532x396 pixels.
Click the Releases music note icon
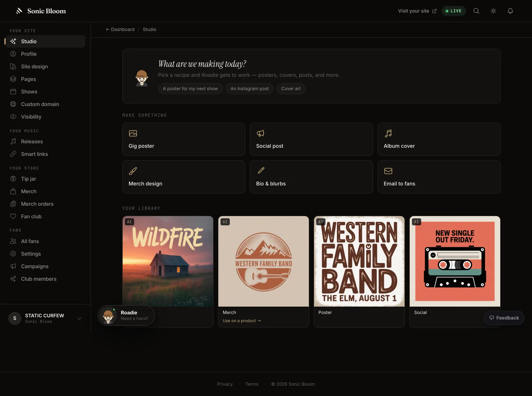tap(13, 141)
